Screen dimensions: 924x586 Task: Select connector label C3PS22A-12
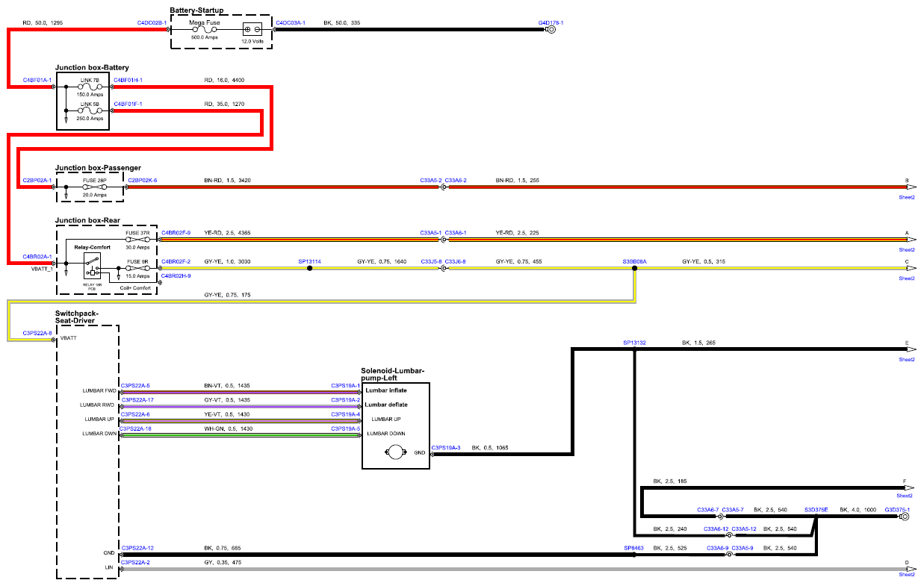[137, 548]
